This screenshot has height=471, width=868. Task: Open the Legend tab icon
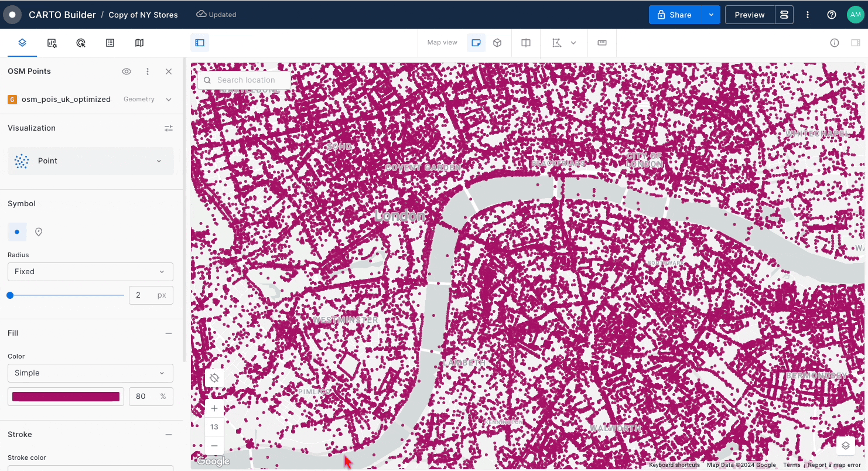(x=110, y=43)
